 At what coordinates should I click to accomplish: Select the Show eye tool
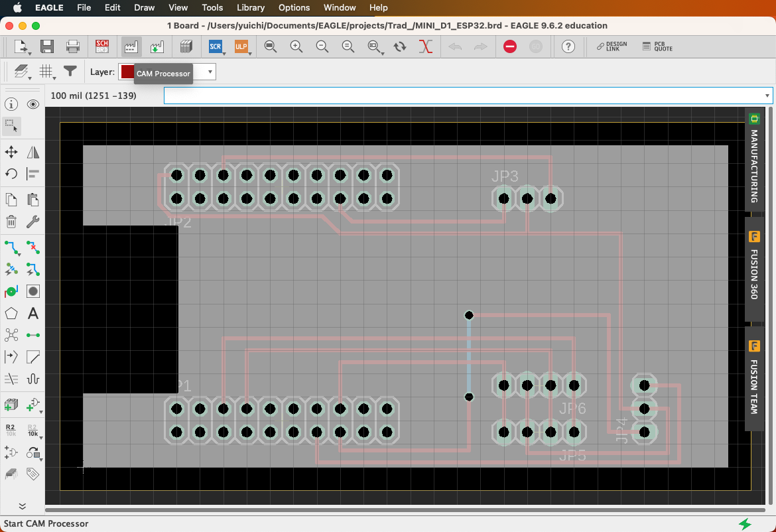(x=33, y=104)
